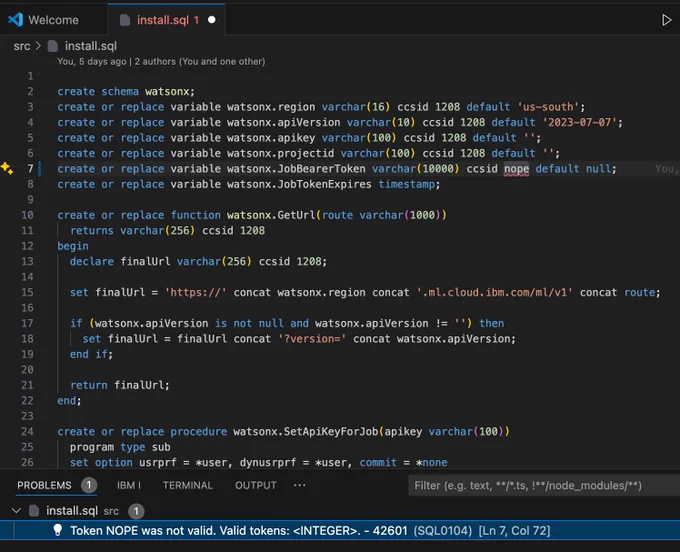680x552 pixels.
Task: Click the file icon on install.sql tab
Action: pyautogui.click(x=125, y=20)
